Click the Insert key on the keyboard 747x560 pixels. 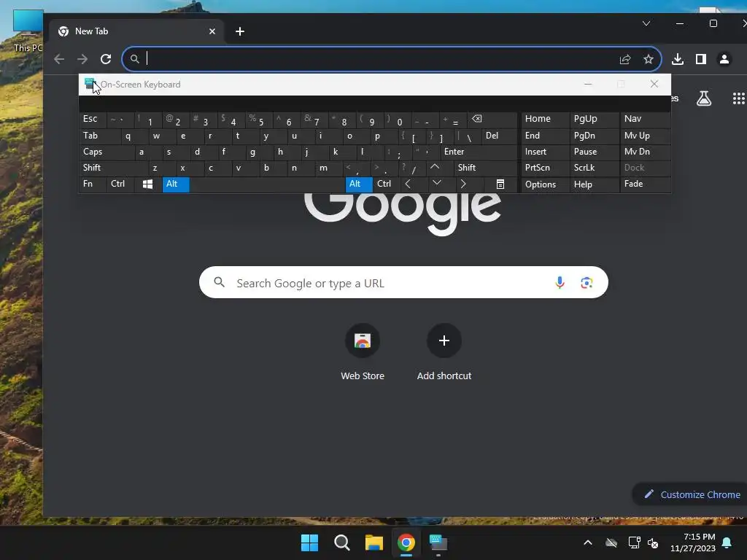[545, 152]
